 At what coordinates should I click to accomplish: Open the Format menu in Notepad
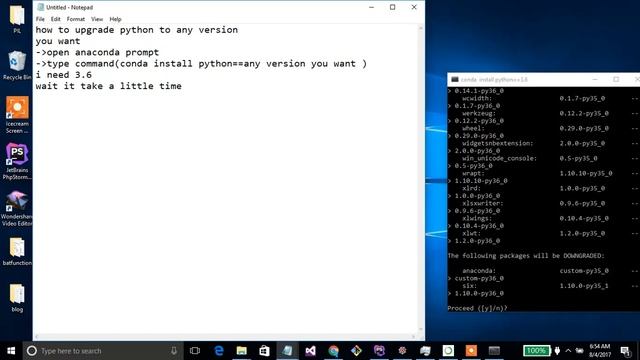tap(76, 19)
